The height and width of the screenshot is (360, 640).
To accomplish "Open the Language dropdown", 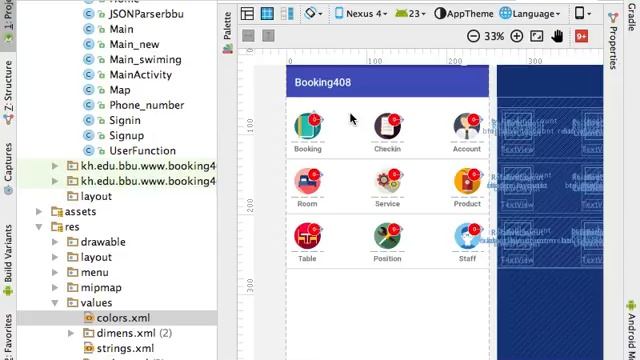I will pyautogui.click(x=530, y=13).
